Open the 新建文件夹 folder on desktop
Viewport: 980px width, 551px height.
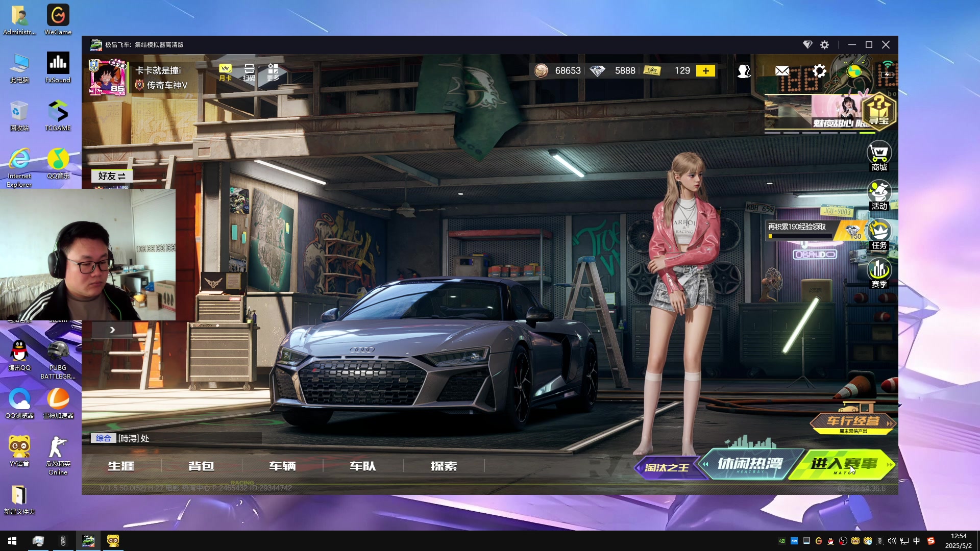(x=19, y=499)
